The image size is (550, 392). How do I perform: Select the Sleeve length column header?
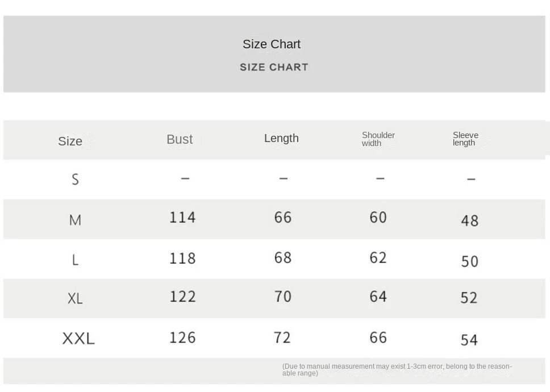pos(465,139)
